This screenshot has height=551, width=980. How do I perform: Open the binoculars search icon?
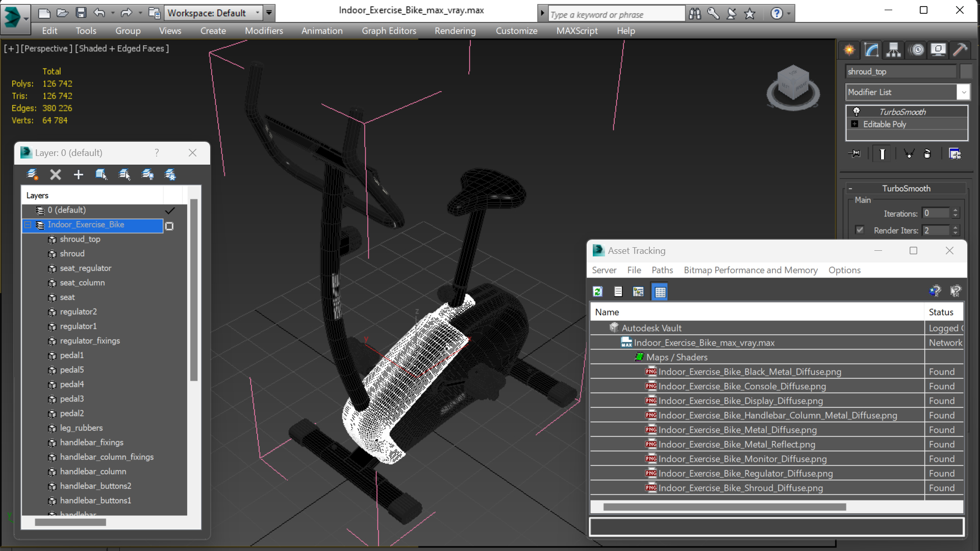(x=695, y=14)
